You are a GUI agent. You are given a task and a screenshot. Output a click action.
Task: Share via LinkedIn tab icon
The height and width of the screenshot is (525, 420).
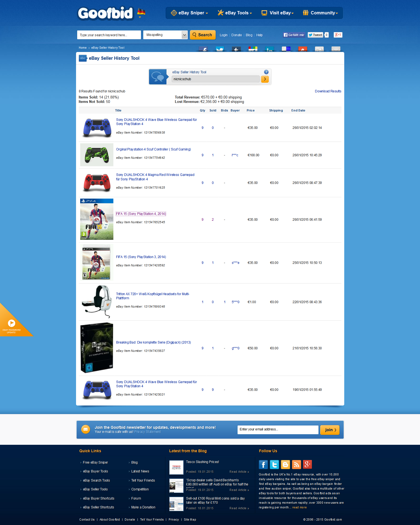[x=270, y=49]
